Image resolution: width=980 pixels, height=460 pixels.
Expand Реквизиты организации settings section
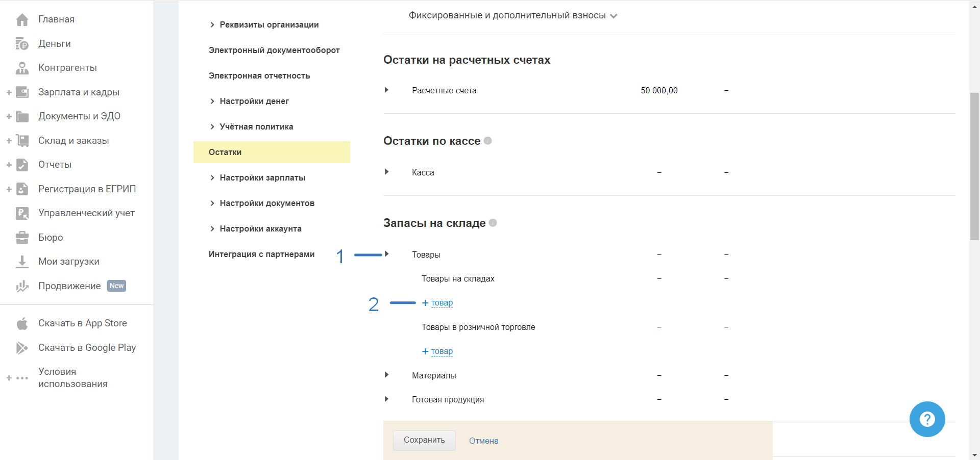[264, 25]
